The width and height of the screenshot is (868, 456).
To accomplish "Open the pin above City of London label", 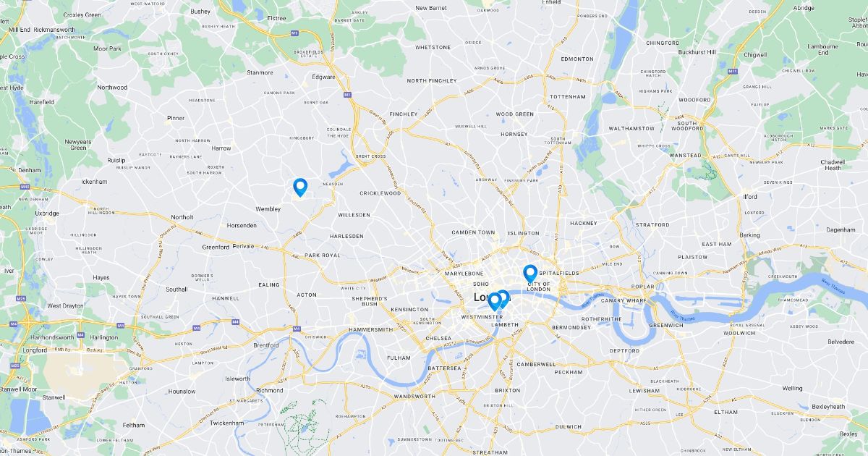I will [x=530, y=274].
